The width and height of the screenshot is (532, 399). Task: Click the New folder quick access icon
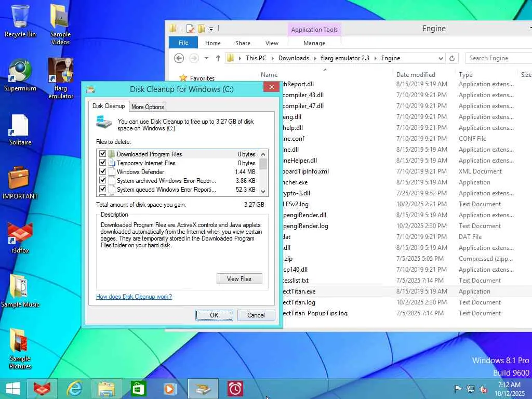point(202,29)
